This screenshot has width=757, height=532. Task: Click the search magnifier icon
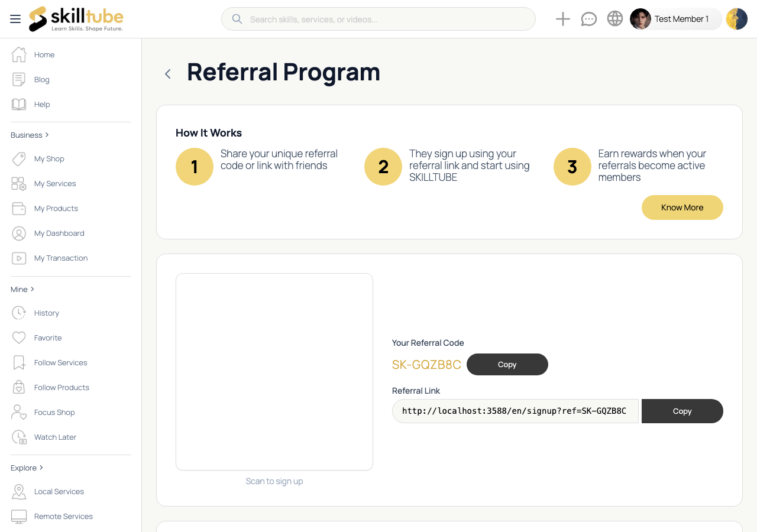[x=237, y=19]
